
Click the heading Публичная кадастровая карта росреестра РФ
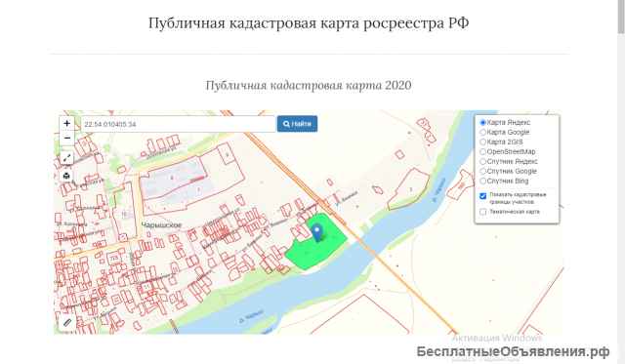point(309,23)
